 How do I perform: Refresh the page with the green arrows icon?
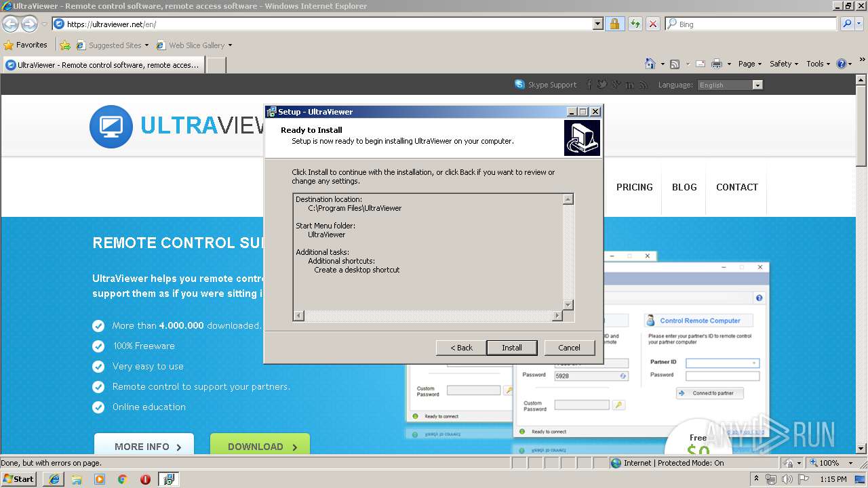(x=635, y=24)
